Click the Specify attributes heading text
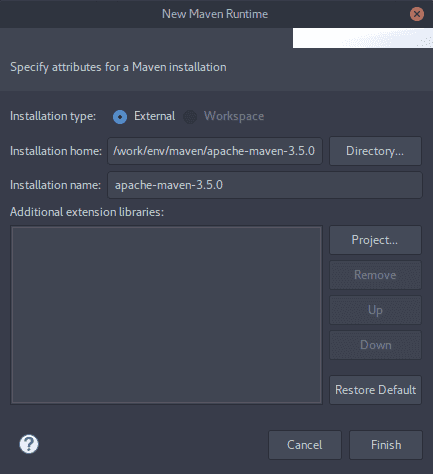Viewport: 433px width, 474px height. pos(118,67)
